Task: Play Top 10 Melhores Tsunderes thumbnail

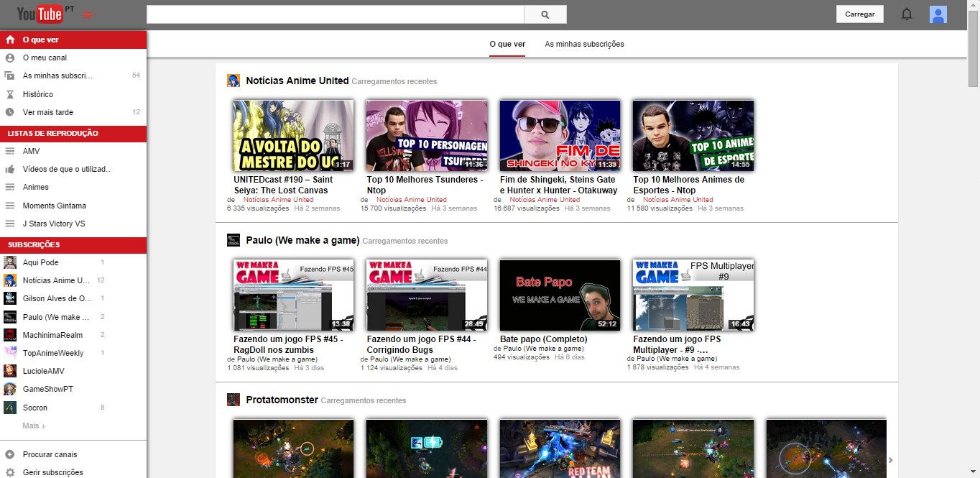Action: click(427, 135)
